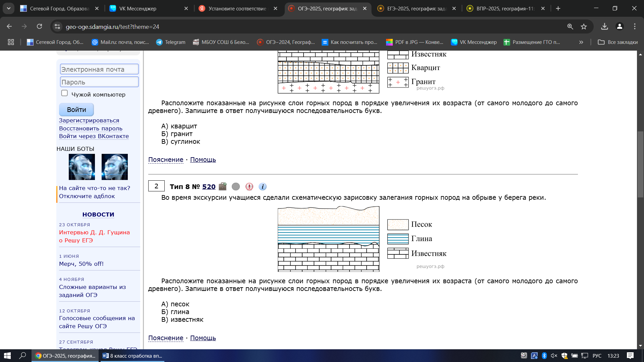This screenshot has height=362, width=644.
Task: Click Войти через ВКонтакте link
Action: coord(94,136)
